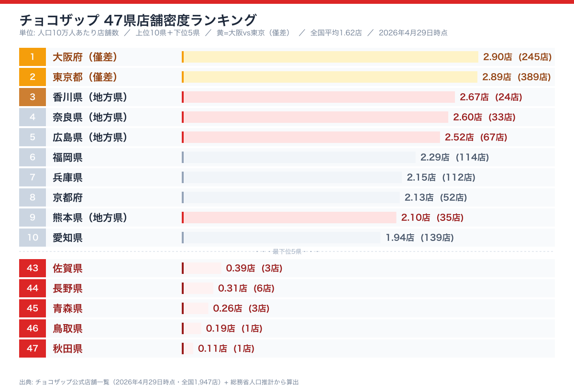Click the pink bar for 香川県
Screen dimensions: 574x392
click(318, 97)
